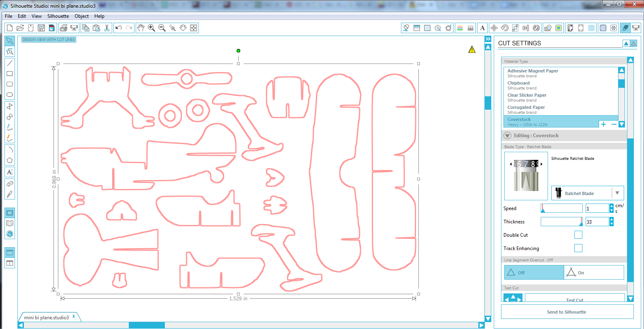The width and height of the screenshot is (644, 329).
Task: Collapse the Editing : Coverstock section
Action: click(508, 136)
